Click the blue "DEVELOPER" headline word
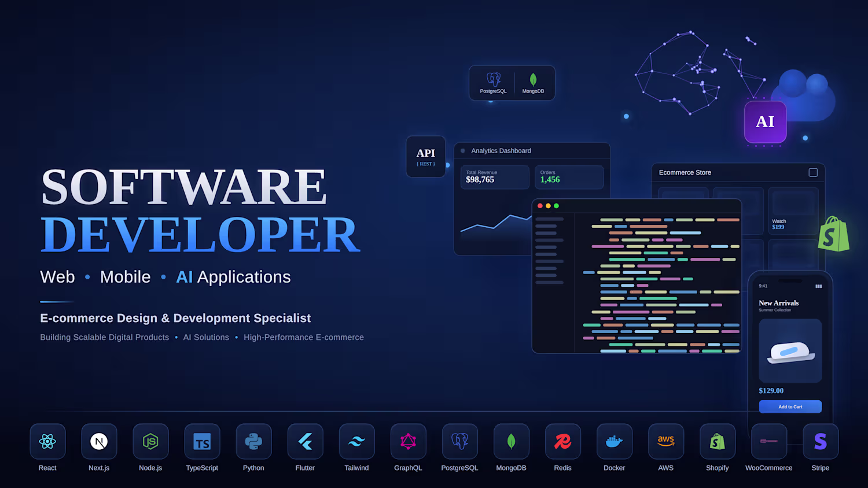Viewport: 868px width, 488px height. (x=201, y=235)
